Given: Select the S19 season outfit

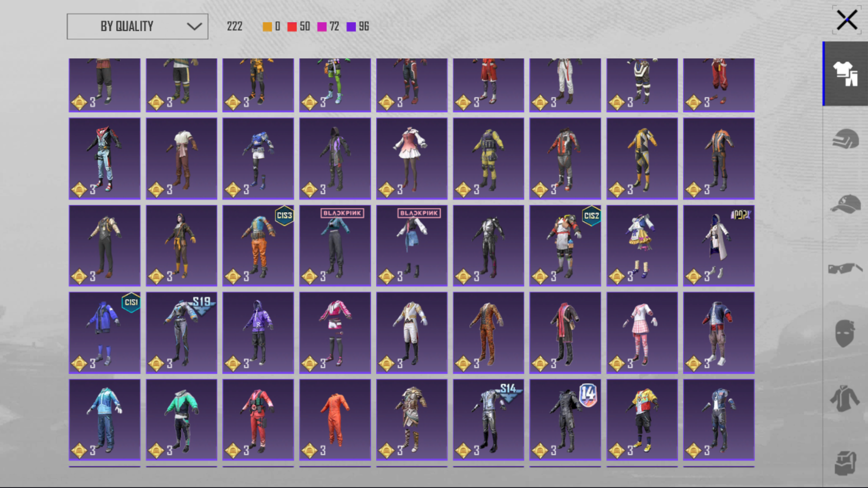Looking at the screenshot, I should 181,333.
